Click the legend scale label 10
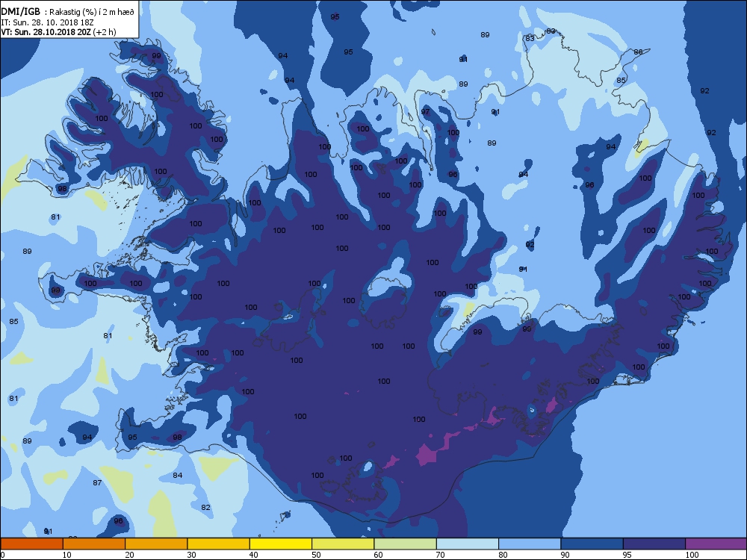The height and width of the screenshot is (560, 747). pos(66,555)
